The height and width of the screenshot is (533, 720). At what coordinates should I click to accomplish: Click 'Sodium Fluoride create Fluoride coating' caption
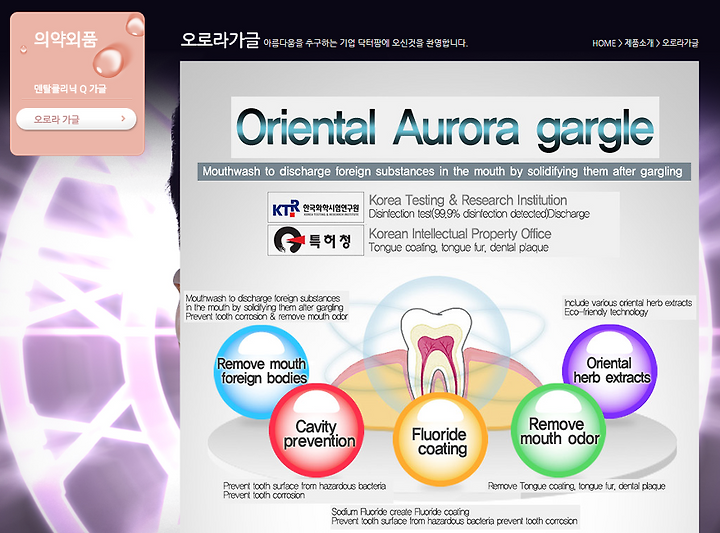coord(400,512)
